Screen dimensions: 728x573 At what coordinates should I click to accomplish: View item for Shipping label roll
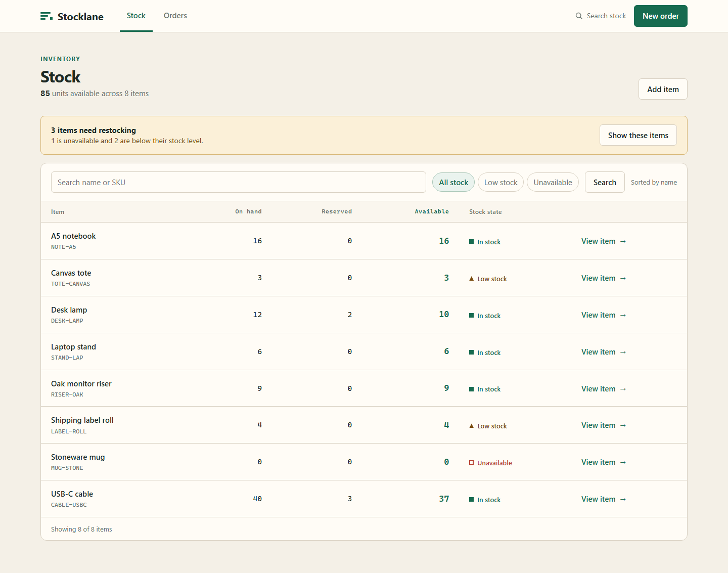[x=604, y=425]
